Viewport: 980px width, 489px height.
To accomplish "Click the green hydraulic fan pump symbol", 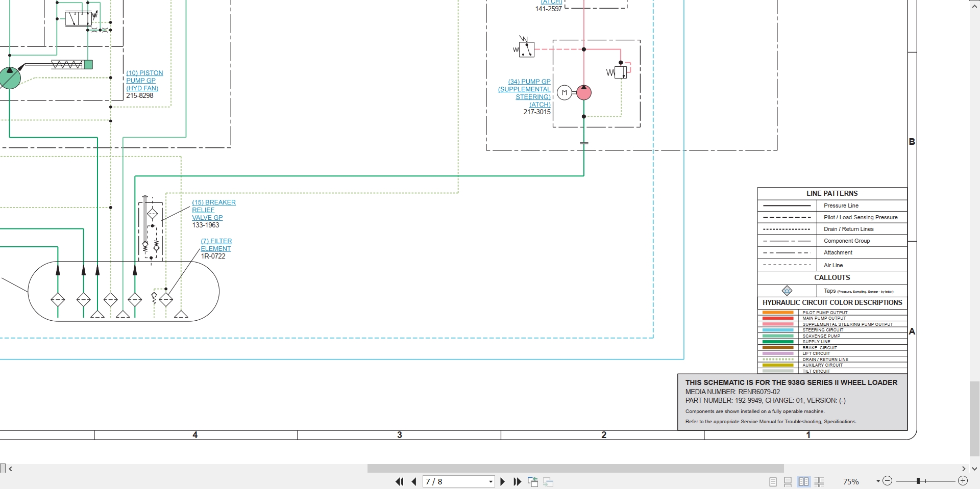I will click(9, 78).
